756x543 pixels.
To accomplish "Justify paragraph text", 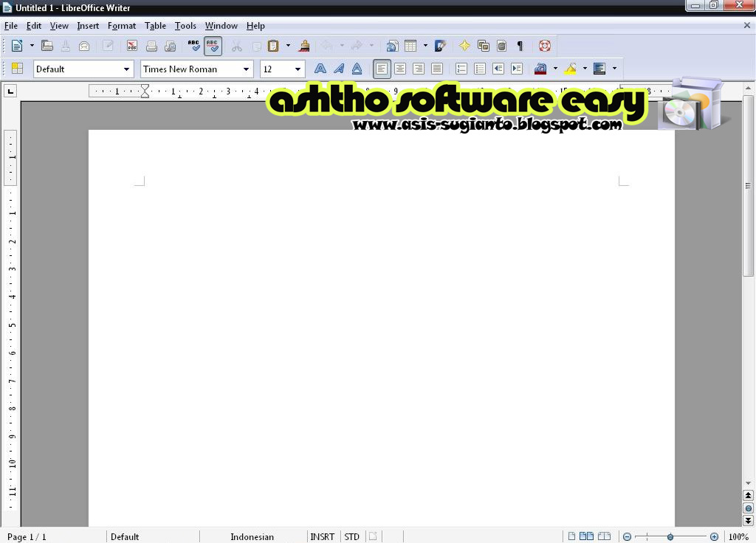I will click(x=437, y=69).
